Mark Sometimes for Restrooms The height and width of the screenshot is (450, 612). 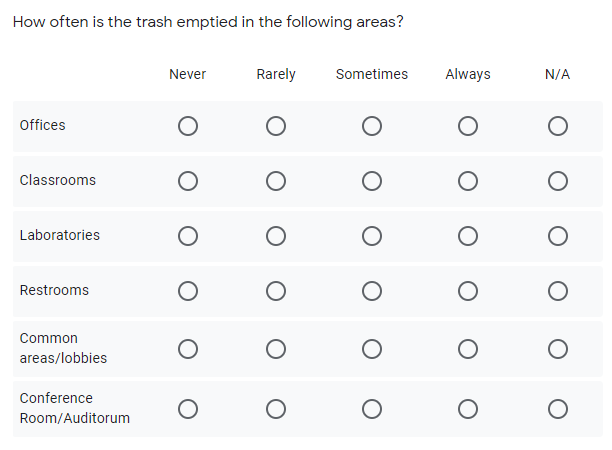point(372,291)
